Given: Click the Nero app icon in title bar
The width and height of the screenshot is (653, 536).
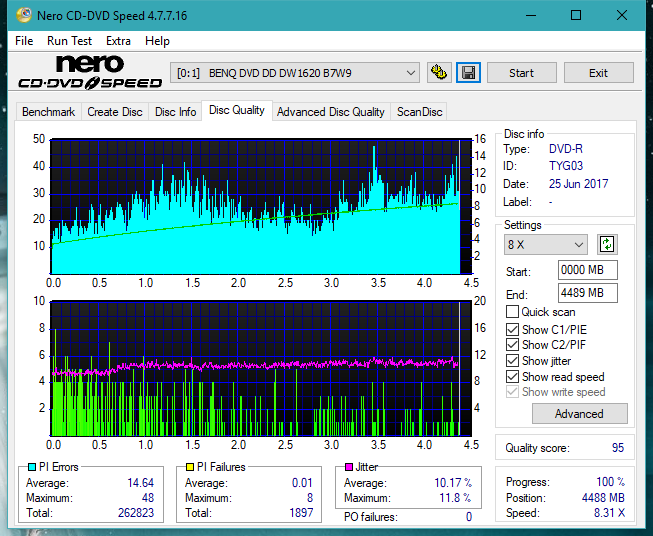Looking at the screenshot, I should click(24, 15).
